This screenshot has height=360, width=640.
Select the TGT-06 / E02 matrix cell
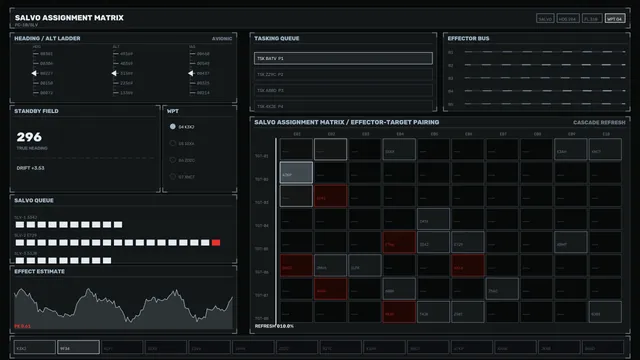point(331,265)
